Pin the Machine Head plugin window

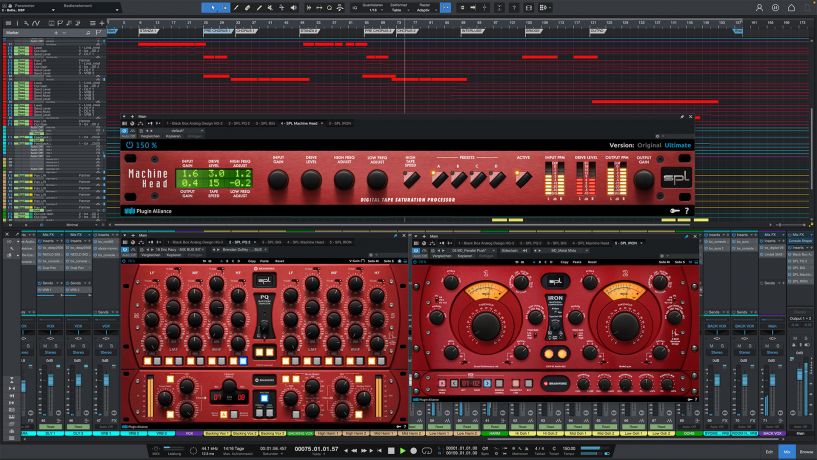click(x=682, y=117)
